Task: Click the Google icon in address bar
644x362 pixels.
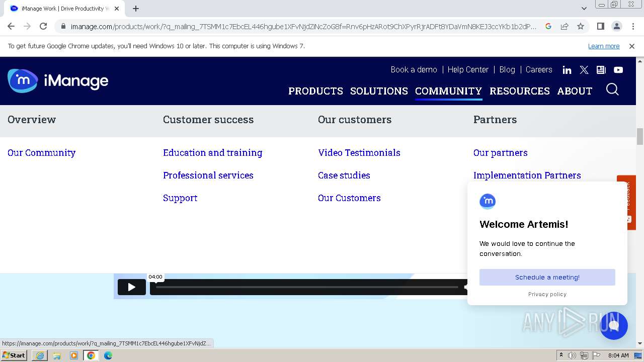Action: coord(548,26)
